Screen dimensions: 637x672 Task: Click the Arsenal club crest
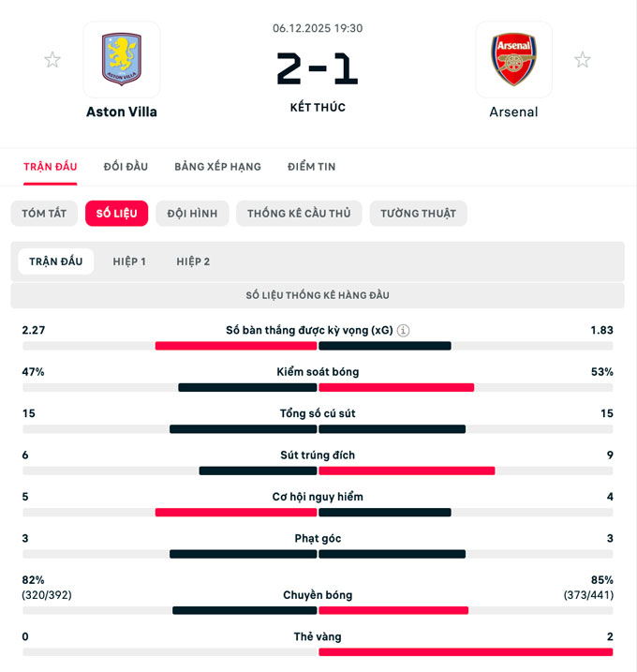(513, 60)
